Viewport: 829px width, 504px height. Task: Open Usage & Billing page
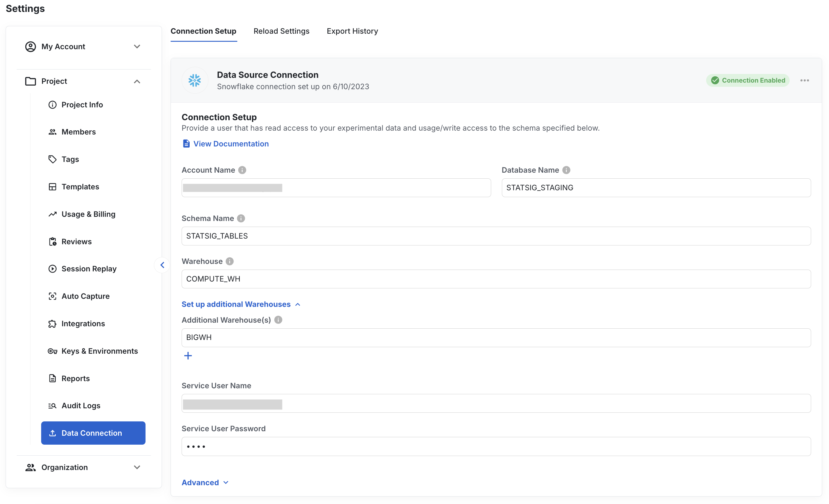(88, 214)
